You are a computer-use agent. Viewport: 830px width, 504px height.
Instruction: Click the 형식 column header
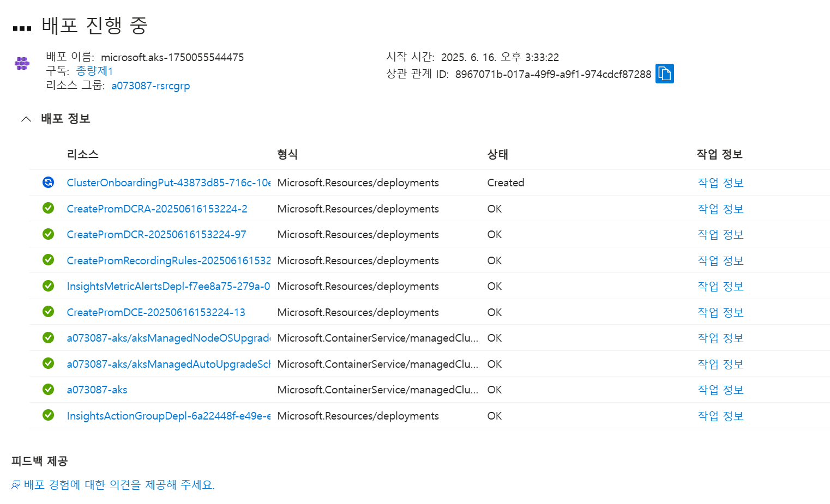click(287, 154)
